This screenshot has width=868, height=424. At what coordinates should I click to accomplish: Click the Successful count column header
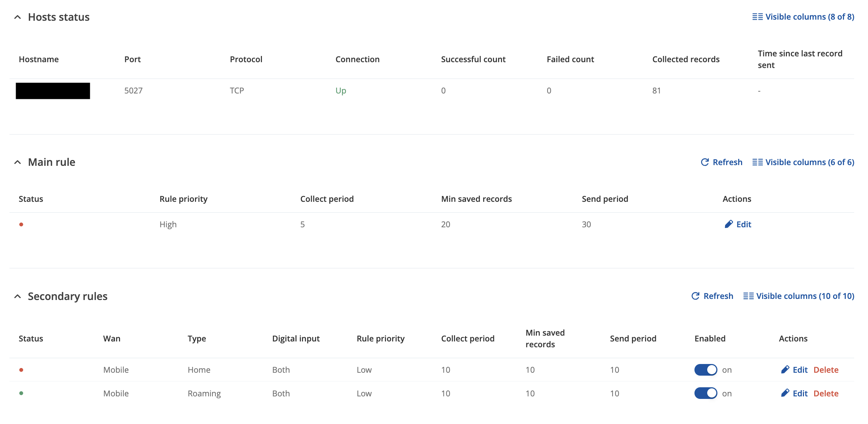(x=473, y=59)
